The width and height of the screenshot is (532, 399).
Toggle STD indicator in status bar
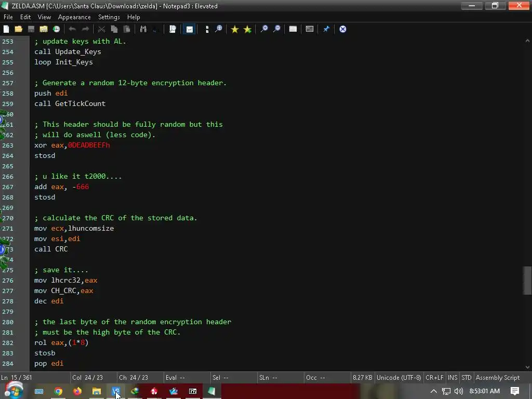pos(466,378)
